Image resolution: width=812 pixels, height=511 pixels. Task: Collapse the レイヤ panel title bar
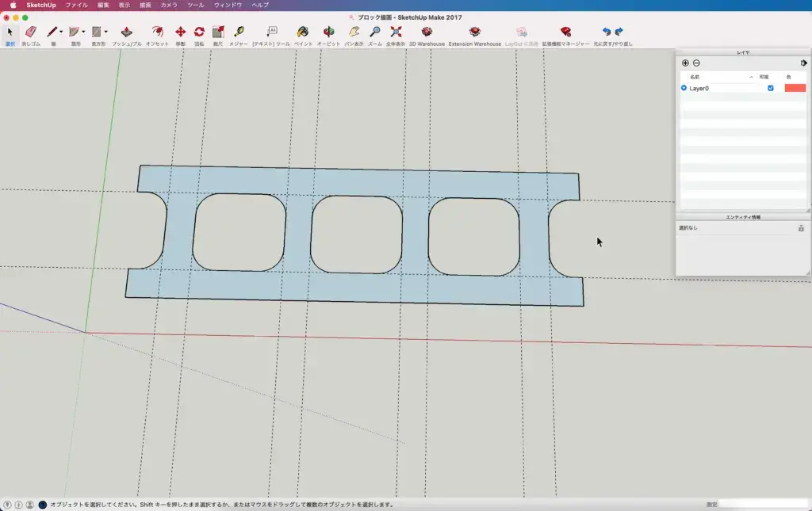pyautogui.click(x=743, y=52)
